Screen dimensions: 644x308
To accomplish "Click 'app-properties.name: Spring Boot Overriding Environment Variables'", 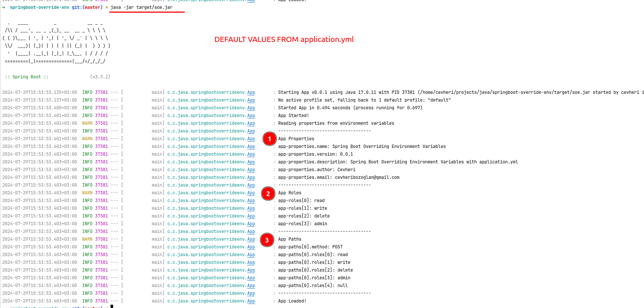I will pos(362,146).
